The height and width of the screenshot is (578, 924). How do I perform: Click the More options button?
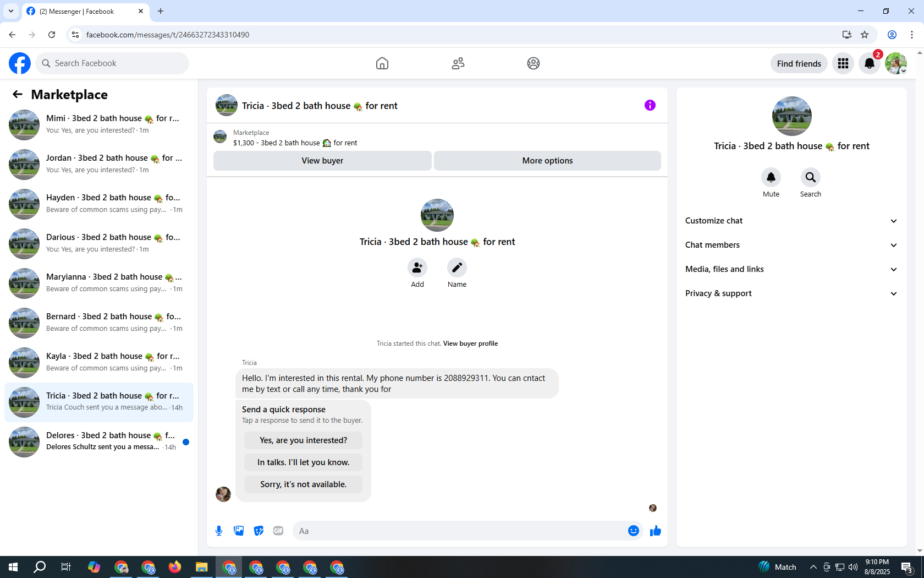pyautogui.click(x=547, y=161)
